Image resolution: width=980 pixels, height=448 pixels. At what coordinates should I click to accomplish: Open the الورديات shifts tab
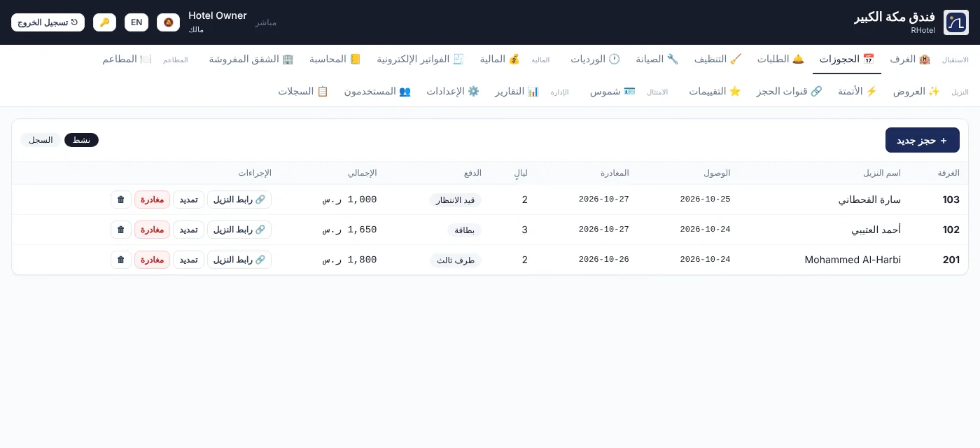pos(595,59)
